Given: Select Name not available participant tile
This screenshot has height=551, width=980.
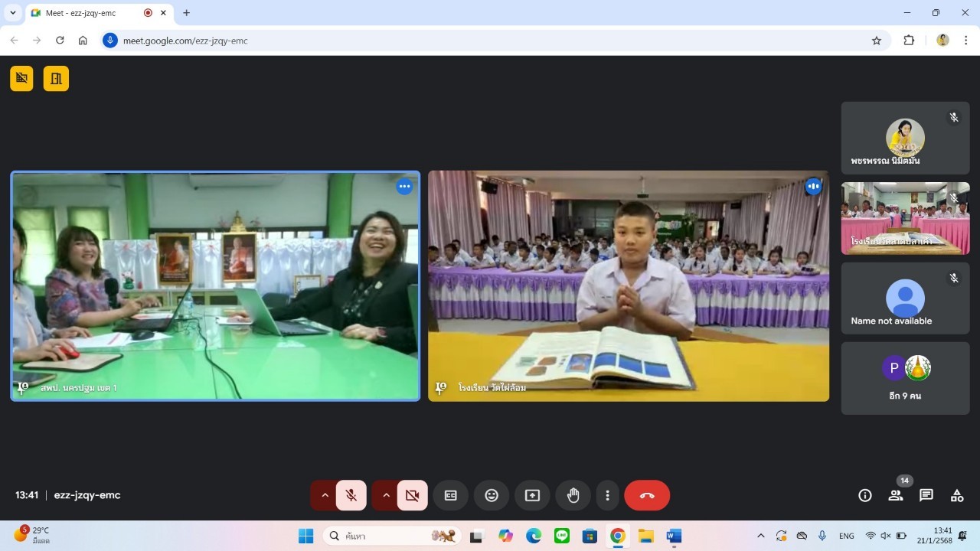Looking at the screenshot, I should 905,298.
